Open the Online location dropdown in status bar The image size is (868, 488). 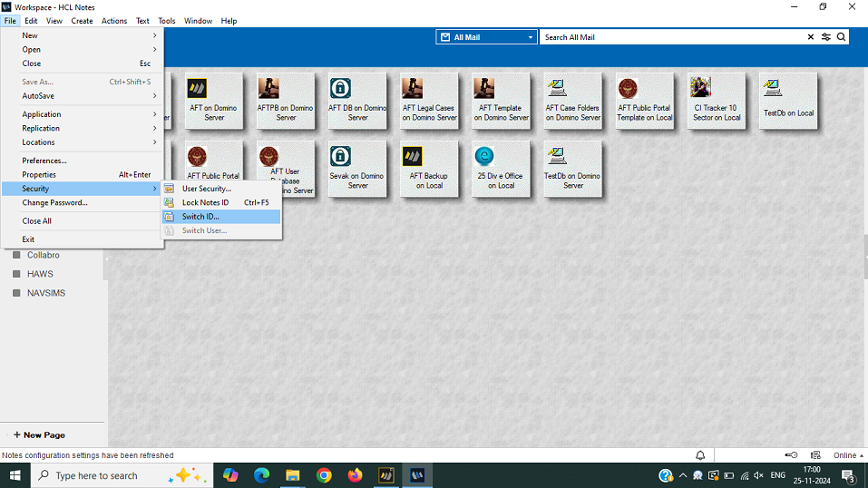849,455
